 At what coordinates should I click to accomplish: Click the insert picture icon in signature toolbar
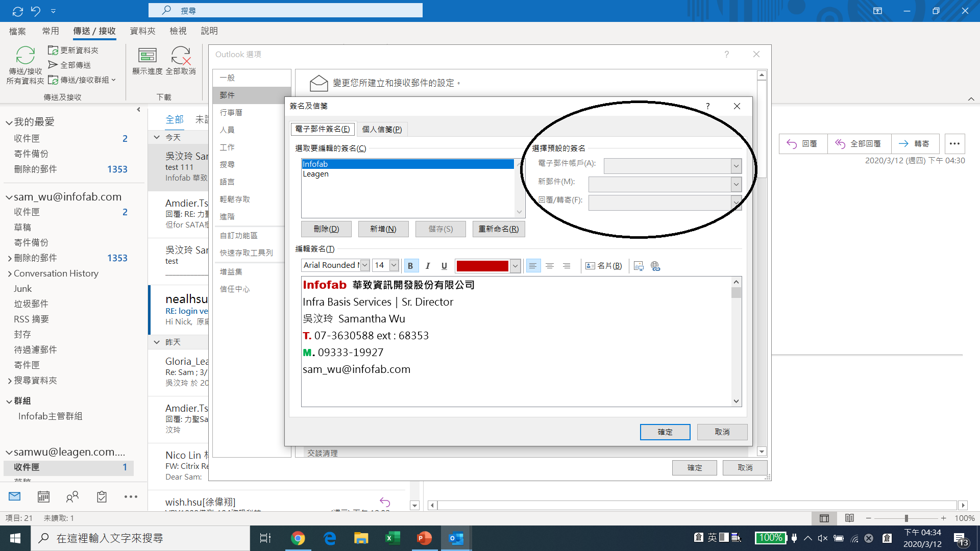click(x=639, y=266)
